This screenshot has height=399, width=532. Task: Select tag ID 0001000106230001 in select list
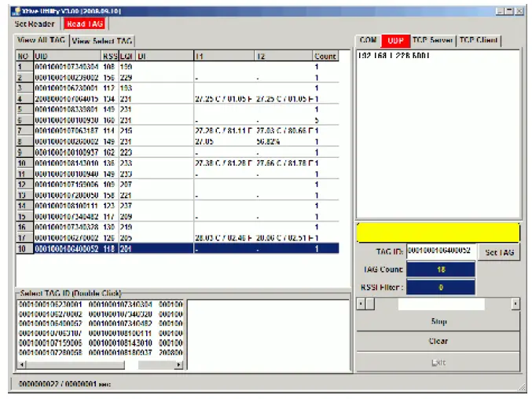(x=50, y=305)
